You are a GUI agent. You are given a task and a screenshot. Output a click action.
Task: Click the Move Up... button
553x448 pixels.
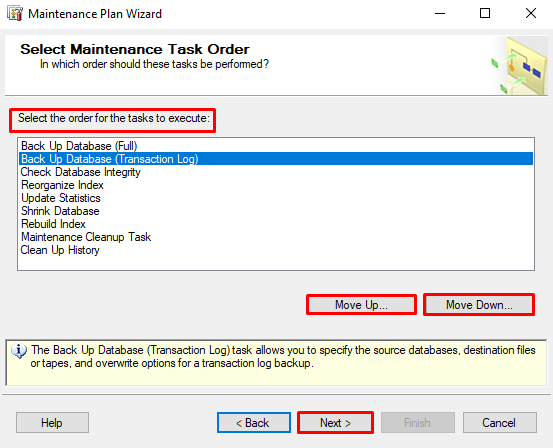point(361,305)
